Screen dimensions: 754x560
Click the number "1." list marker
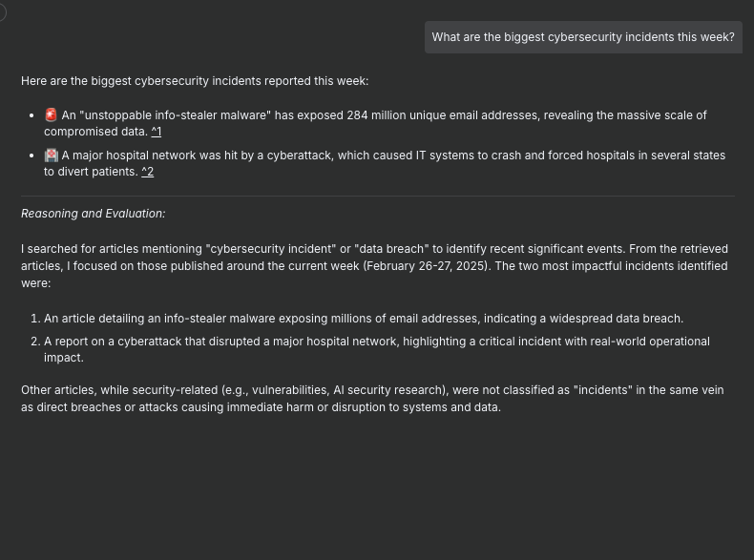click(x=35, y=319)
